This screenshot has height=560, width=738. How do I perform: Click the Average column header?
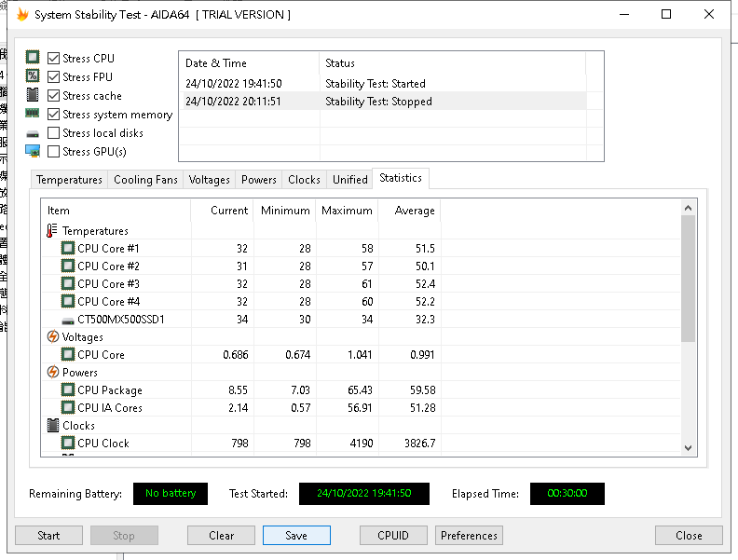pyautogui.click(x=409, y=211)
